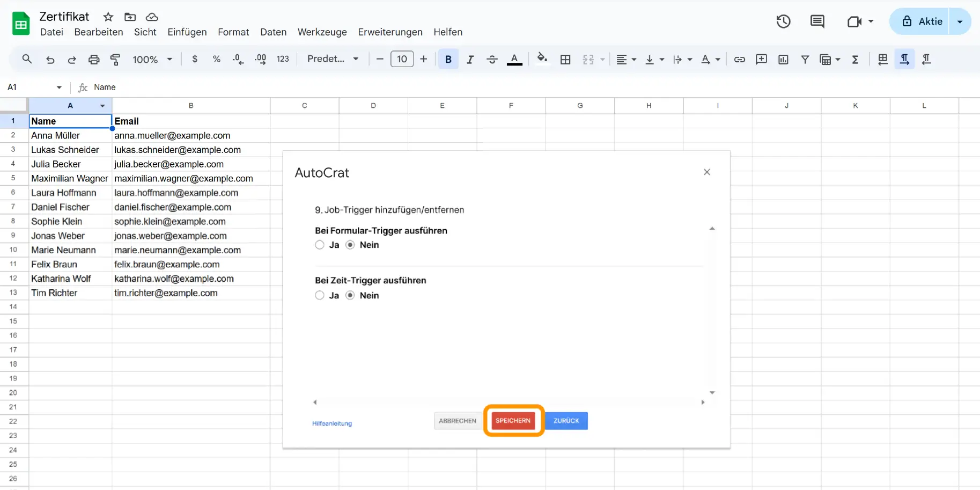Open the Erweiterungen menu
This screenshot has height=490, width=980.
coord(390,32)
